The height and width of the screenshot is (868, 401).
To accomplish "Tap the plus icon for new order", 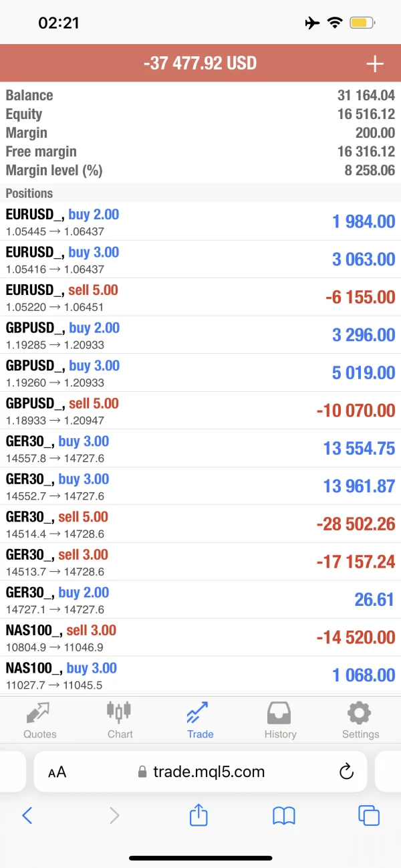I will click(375, 64).
